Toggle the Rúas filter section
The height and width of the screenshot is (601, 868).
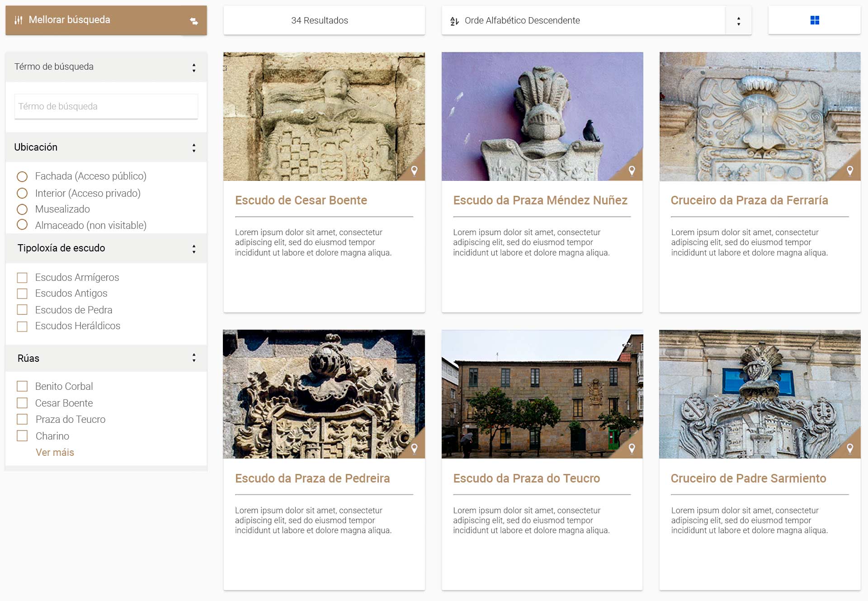coord(194,358)
